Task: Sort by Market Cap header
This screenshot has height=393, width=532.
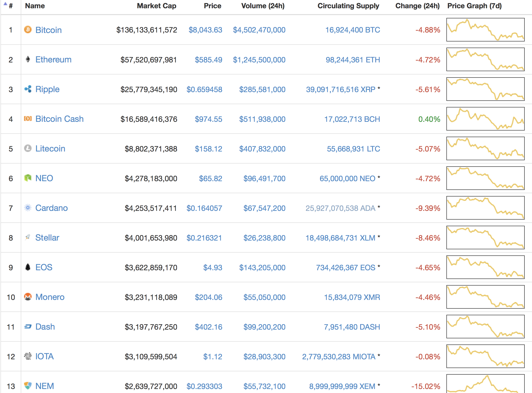Action: 157,6
